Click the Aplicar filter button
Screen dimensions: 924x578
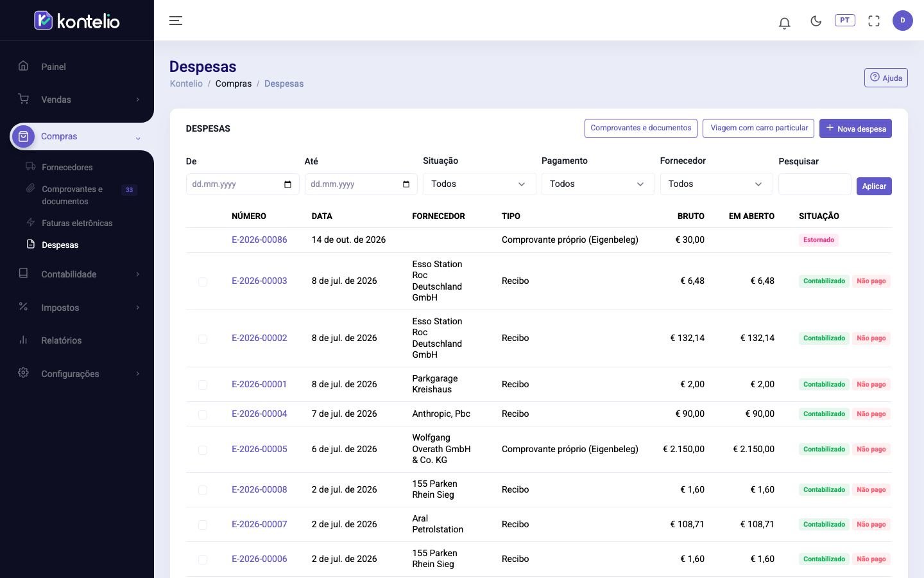874,186
